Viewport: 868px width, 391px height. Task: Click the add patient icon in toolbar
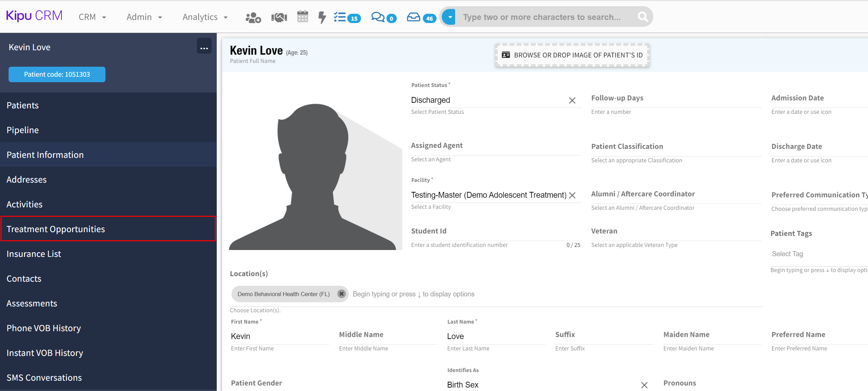tap(253, 17)
